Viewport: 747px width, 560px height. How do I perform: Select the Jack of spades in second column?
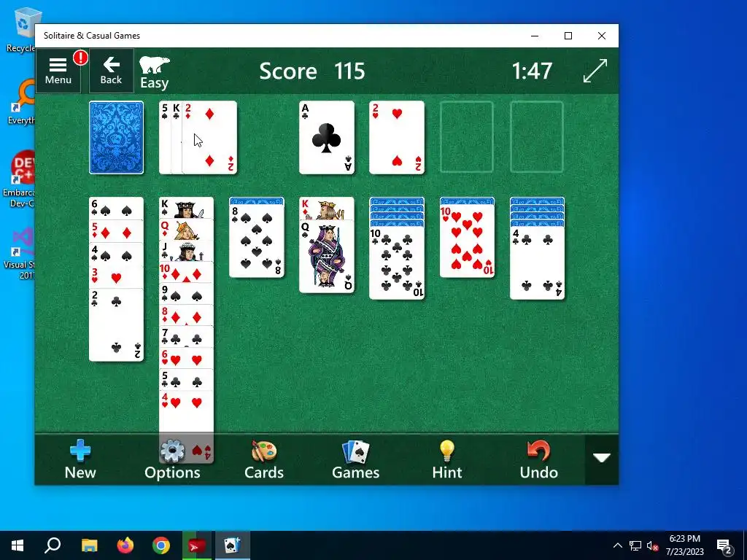coord(186,251)
